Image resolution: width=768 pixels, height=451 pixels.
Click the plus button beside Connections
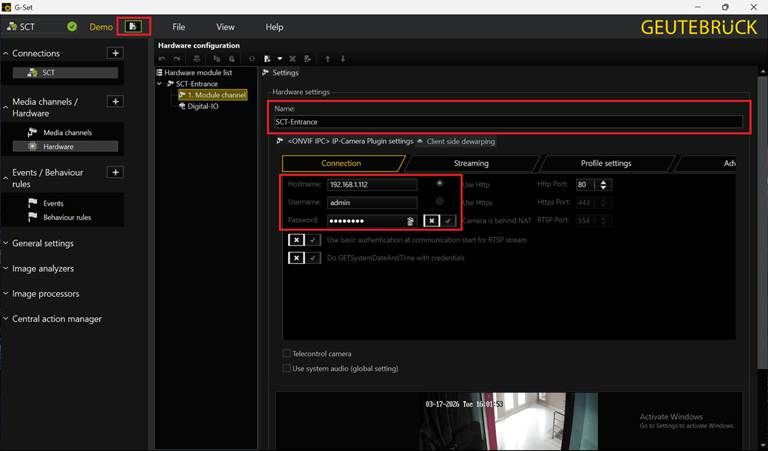coord(115,53)
